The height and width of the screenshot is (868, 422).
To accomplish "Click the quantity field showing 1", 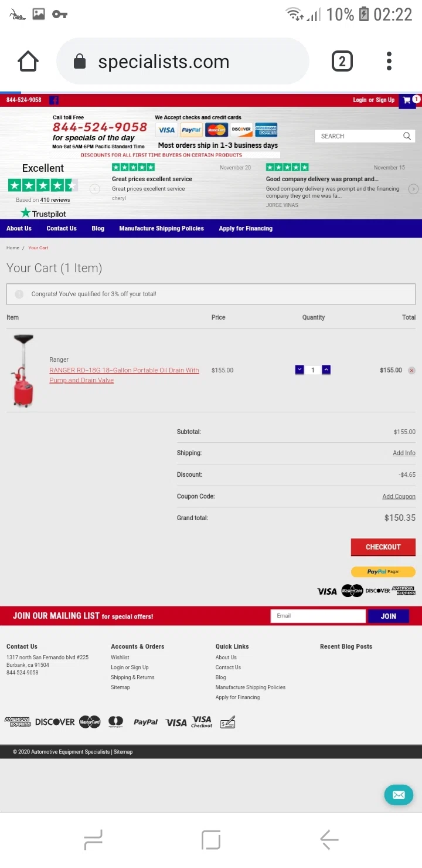I will tap(313, 370).
